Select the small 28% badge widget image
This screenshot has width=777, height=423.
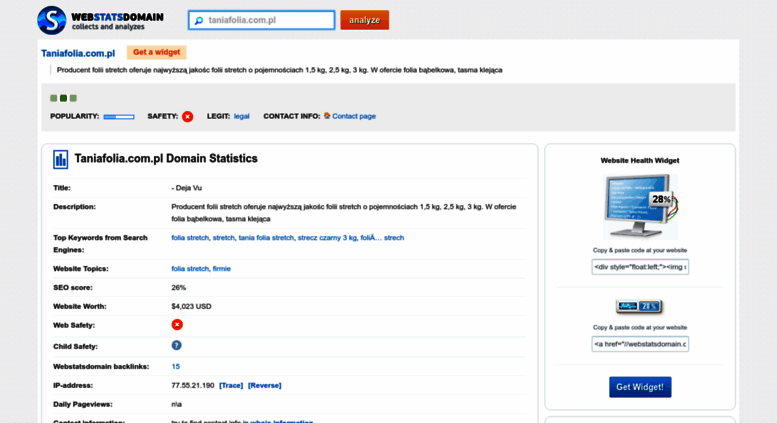pyautogui.click(x=639, y=307)
